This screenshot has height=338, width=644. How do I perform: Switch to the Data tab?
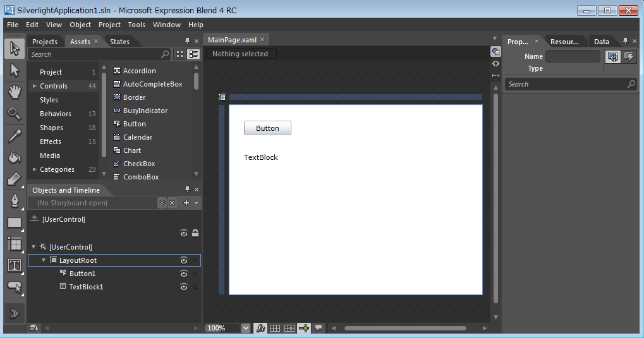(x=601, y=42)
